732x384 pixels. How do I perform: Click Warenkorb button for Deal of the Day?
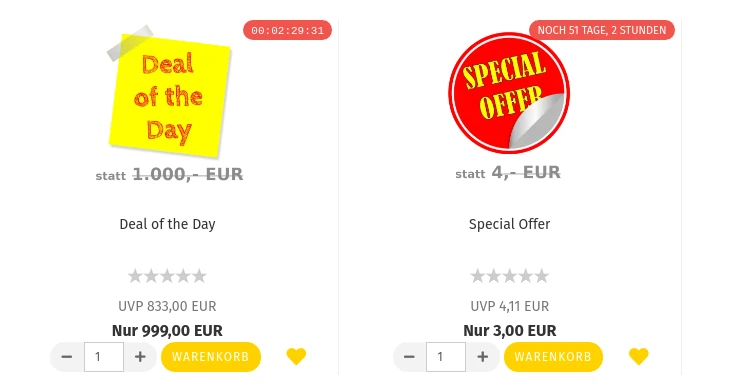click(211, 357)
